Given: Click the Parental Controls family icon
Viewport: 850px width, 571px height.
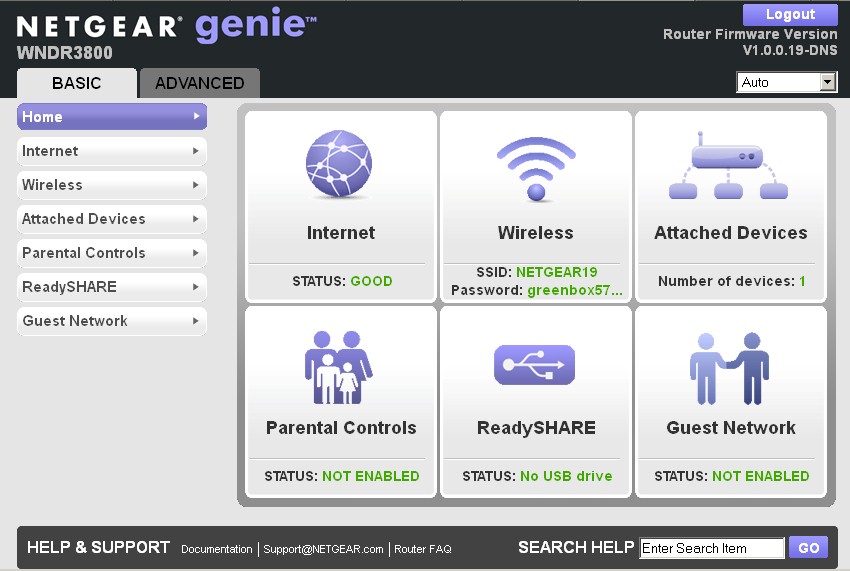Looking at the screenshot, I should pyautogui.click(x=338, y=367).
